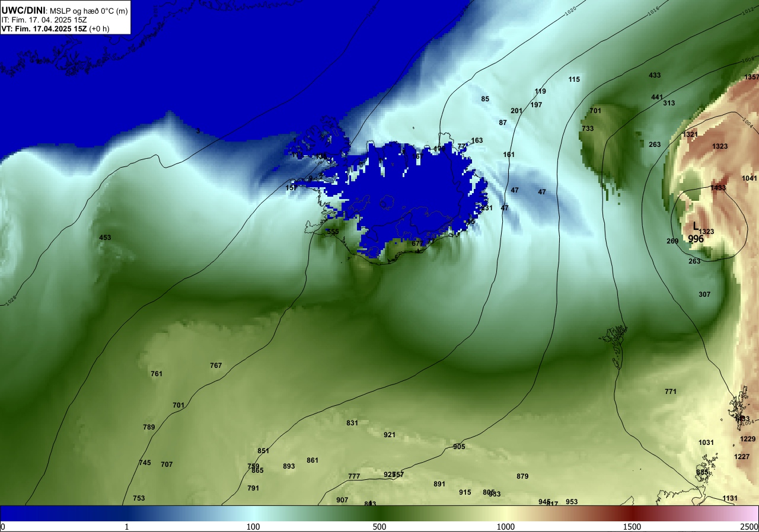Click the height value 1229
The height and width of the screenshot is (532, 759).
748,439
